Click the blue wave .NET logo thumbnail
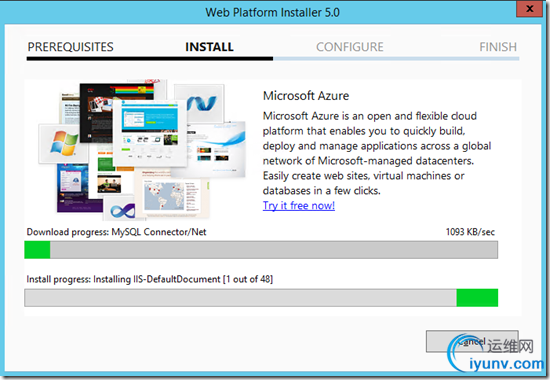The image size is (550, 380). tap(199, 103)
